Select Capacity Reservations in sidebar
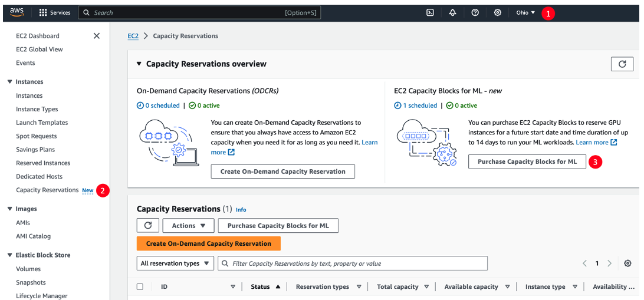 [47, 190]
